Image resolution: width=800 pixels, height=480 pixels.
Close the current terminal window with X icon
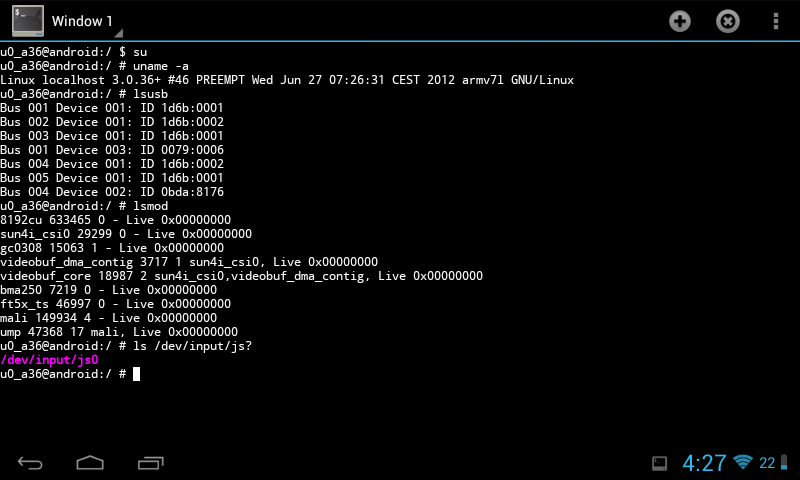728,21
